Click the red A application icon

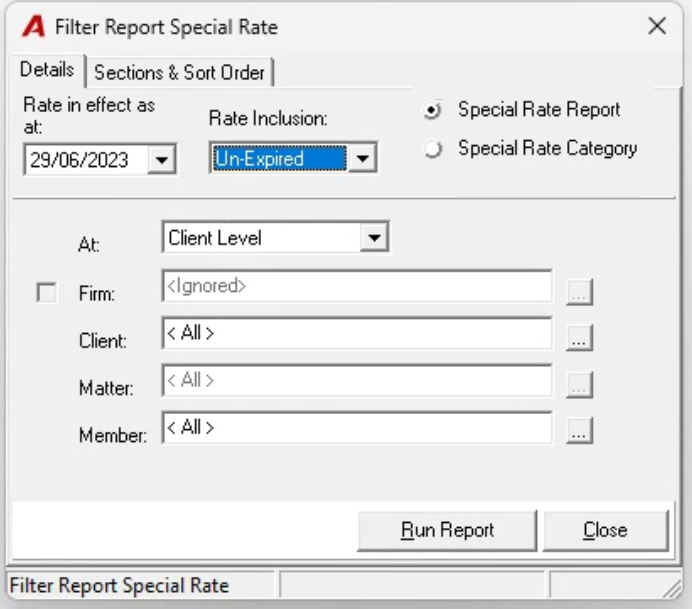click(34, 27)
